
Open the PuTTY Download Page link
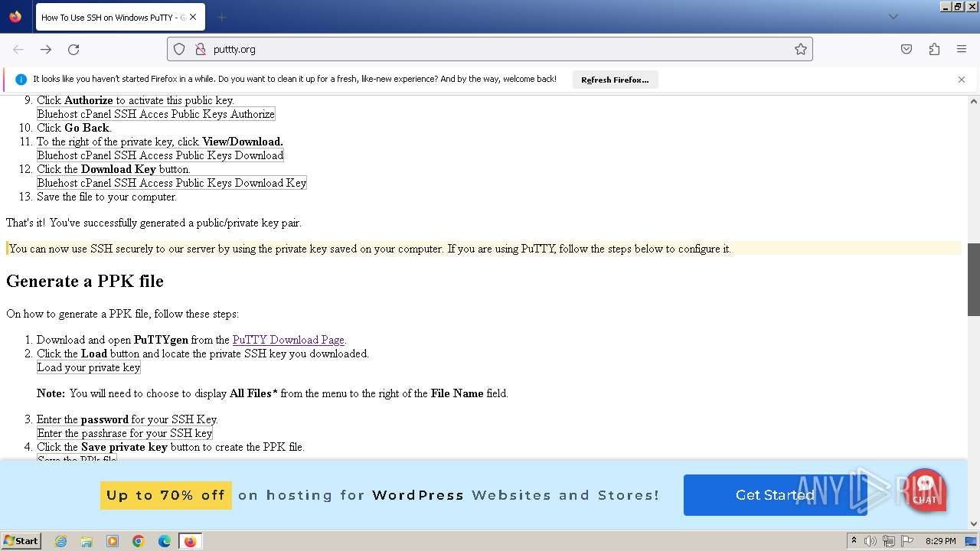pos(289,340)
